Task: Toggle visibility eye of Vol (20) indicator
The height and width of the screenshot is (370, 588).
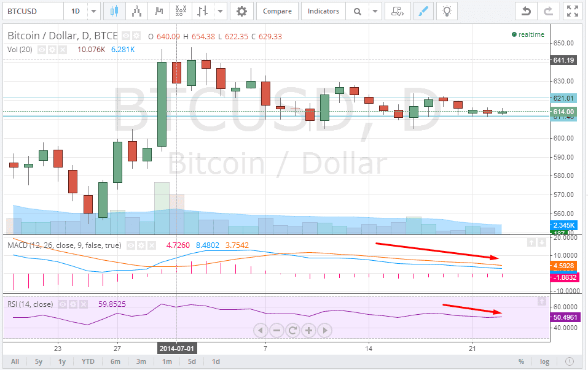Action: click(42, 50)
